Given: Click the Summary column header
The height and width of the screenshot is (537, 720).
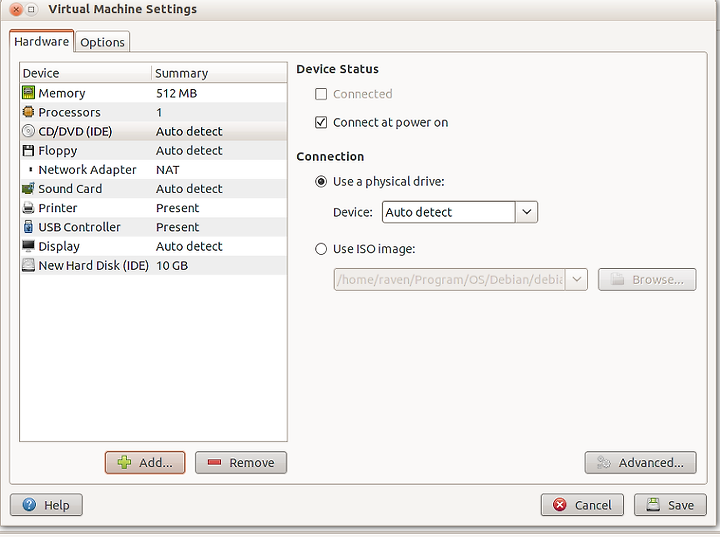Looking at the screenshot, I should click(219, 73).
